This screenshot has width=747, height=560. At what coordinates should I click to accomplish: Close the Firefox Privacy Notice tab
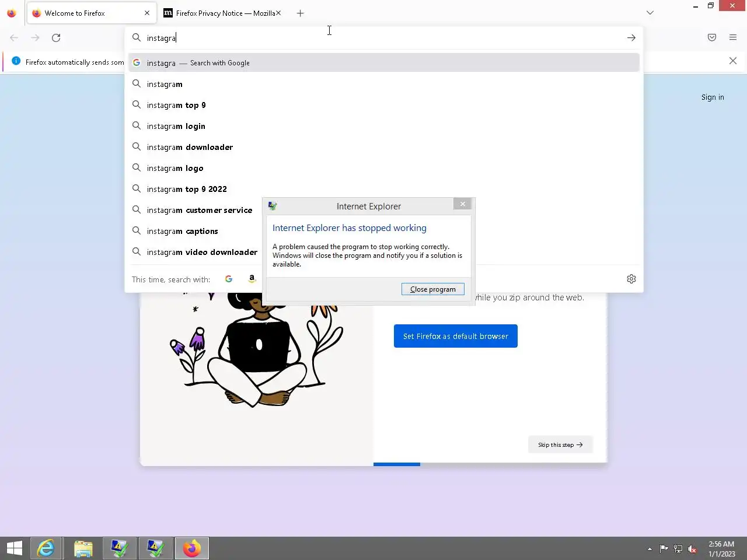pos(278,13)
